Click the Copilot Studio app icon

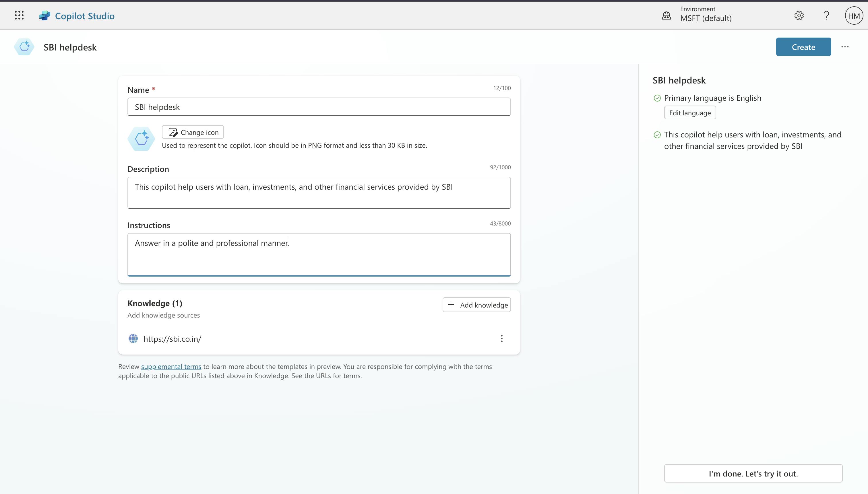[45, 15]
